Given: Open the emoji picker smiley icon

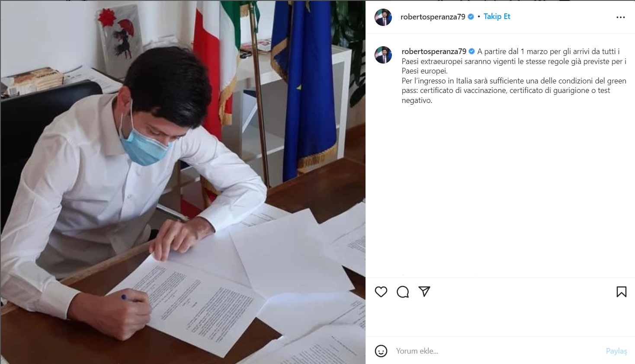Looking at the screenshot, I should pyautogui.click(x=381, y=351).
